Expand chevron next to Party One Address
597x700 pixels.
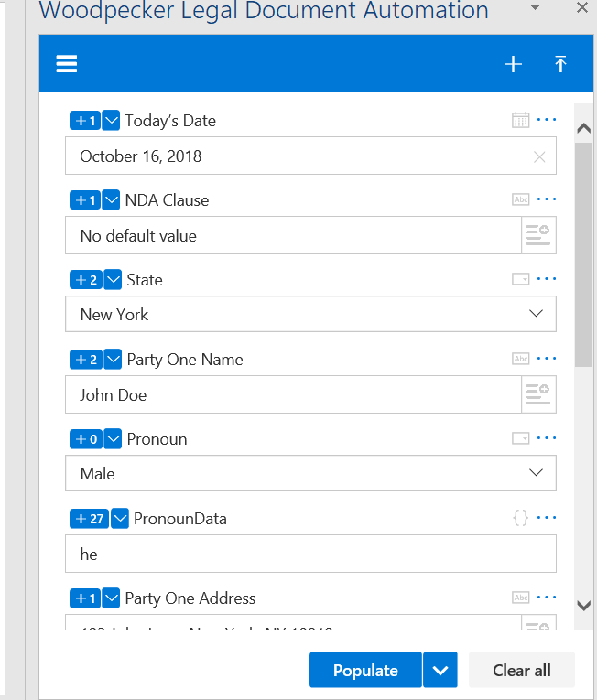pyautogui.click(x=111, y=598)
